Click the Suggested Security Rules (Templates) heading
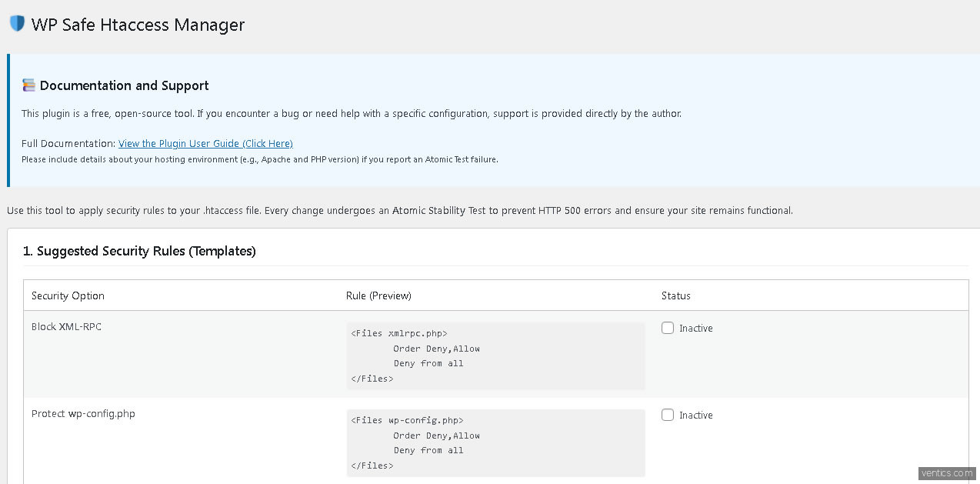 139,251
